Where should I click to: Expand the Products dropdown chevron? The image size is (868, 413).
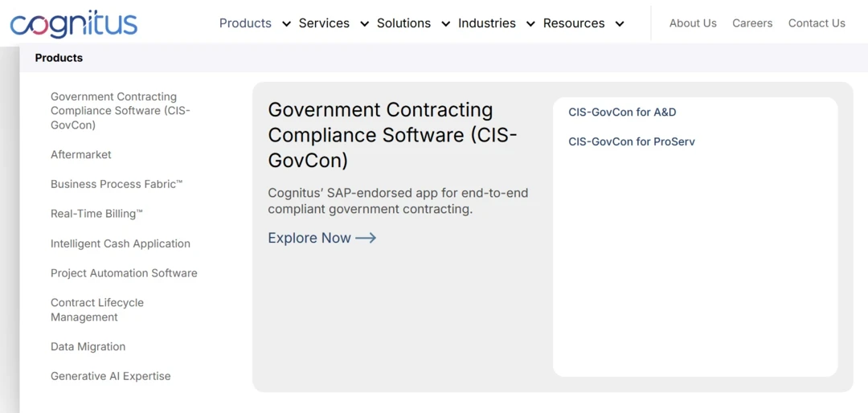[286, 24]
